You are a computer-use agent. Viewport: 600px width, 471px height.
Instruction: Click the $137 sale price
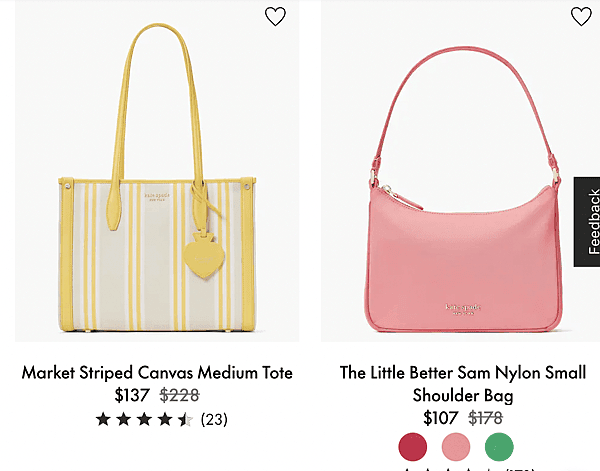(x=132, y=395)
